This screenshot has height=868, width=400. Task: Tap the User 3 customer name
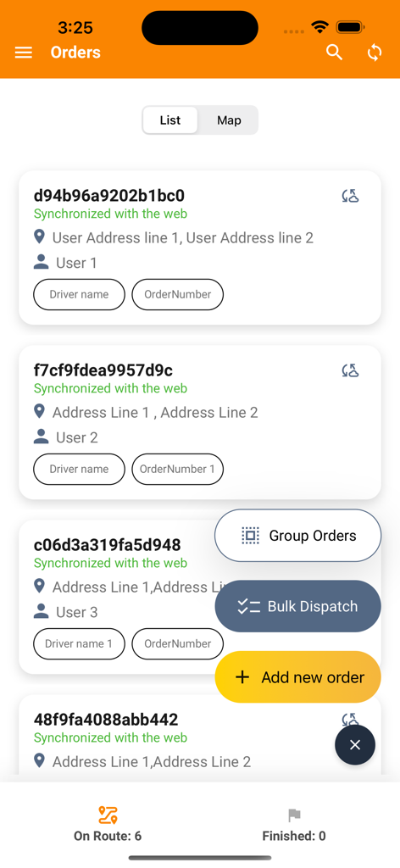pyautogui.click(x=77, y=612)
